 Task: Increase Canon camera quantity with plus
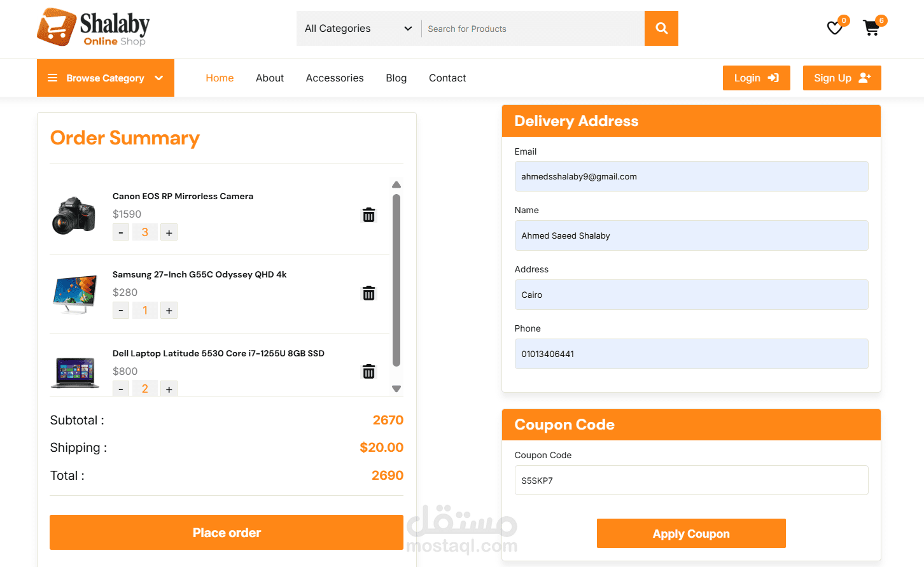169,232
